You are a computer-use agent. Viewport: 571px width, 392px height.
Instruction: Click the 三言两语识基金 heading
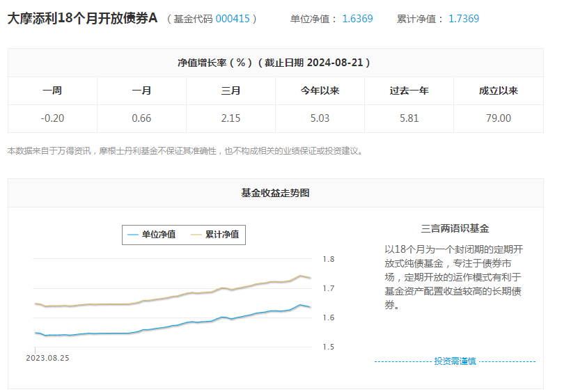[x=455, y=228]
